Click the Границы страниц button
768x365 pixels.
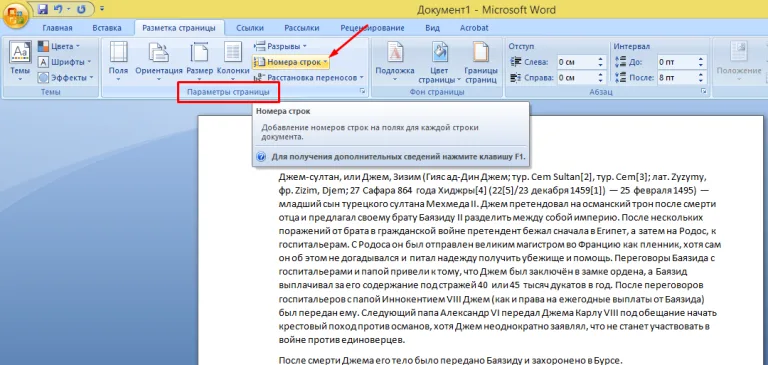pos(481,62)
